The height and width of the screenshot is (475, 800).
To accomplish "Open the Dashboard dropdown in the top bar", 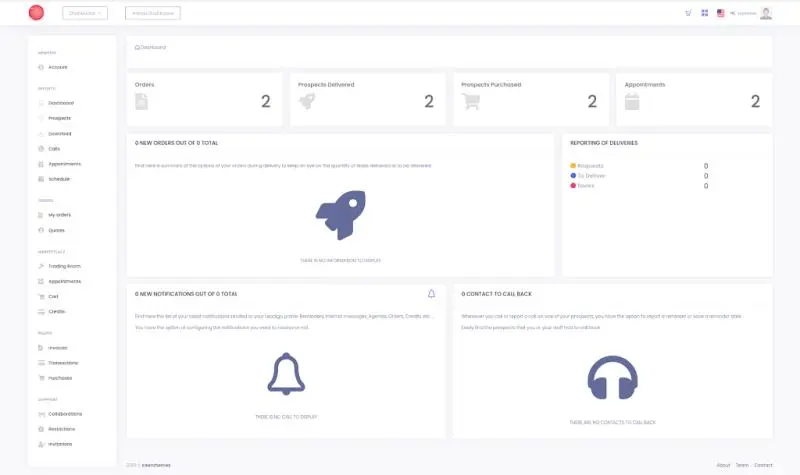I will click(x=85, y=13).
